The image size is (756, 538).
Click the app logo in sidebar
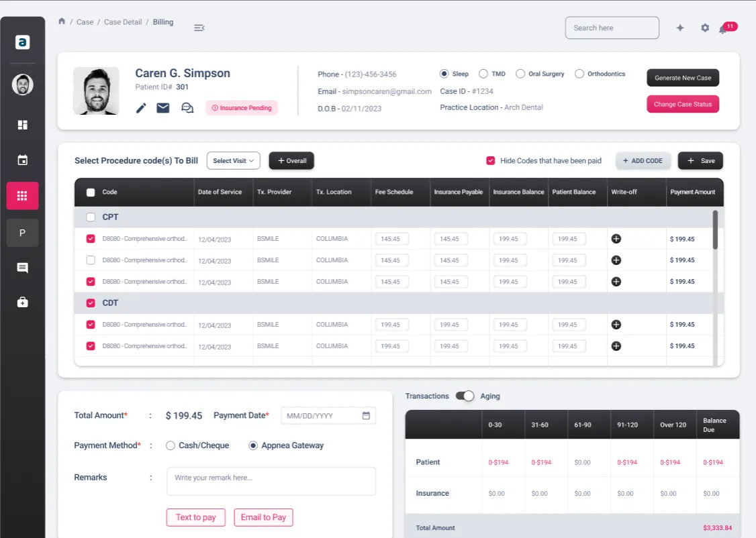pyautogui.click(x=22, y=42)
